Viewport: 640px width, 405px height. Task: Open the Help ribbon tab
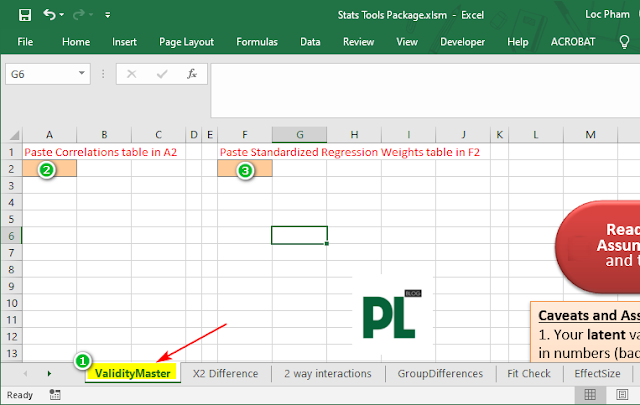[518, 42]
